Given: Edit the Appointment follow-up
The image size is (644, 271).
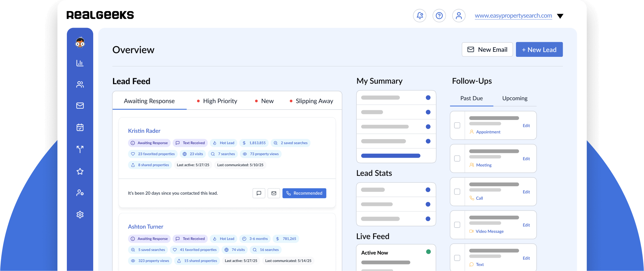Looking at the screenshot, I should [x=526, y=126].
